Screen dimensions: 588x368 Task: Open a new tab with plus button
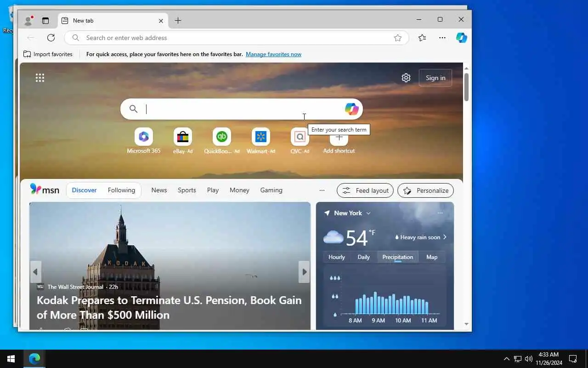click(178, 20)
